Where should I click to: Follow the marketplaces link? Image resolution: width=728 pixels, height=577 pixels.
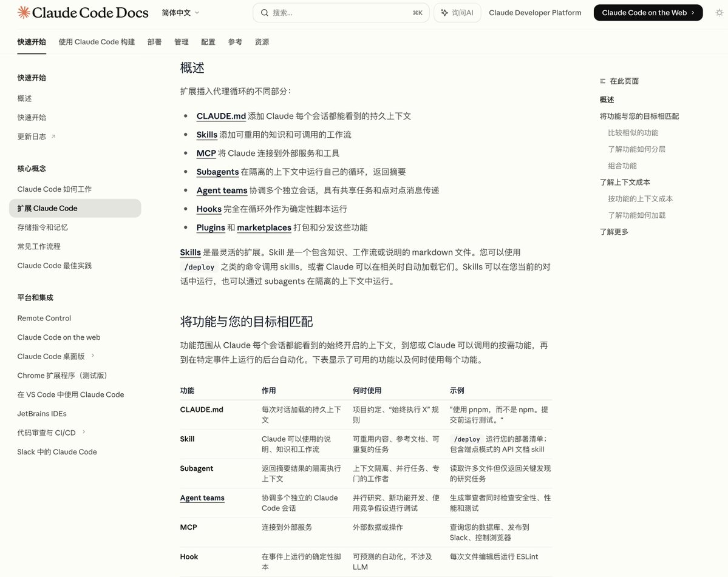[264, 228]
